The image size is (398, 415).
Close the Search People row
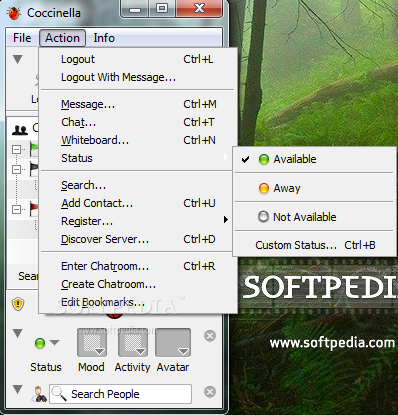click(210, 392)
